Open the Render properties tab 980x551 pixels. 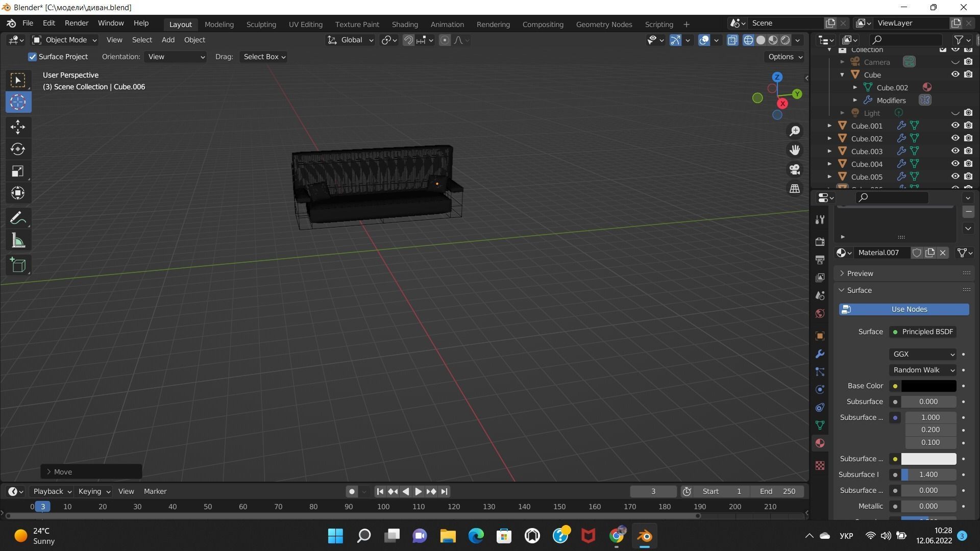click(x=820, y=242)
